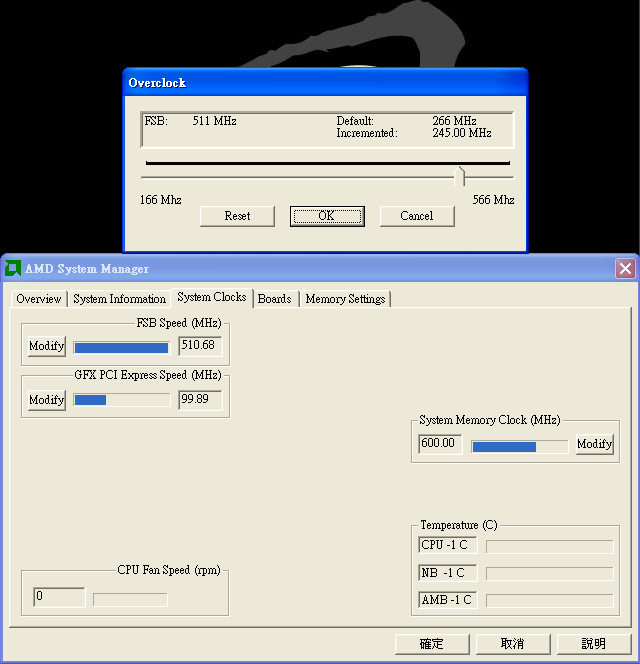Screen dimensions: 640x664
Task: Click the AMB -1 C temperature field
Action: (x=448, y=600)
